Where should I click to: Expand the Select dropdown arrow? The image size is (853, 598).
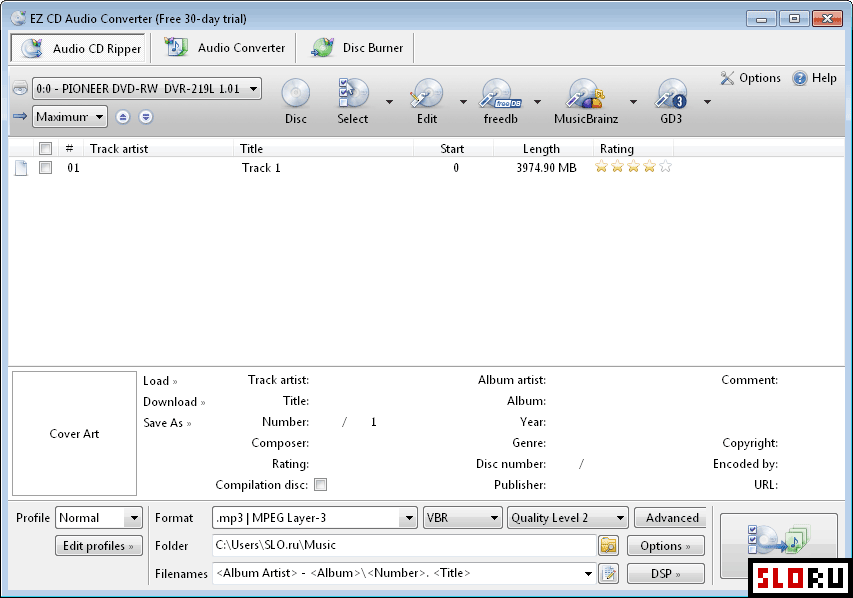[x=390, y=102]
